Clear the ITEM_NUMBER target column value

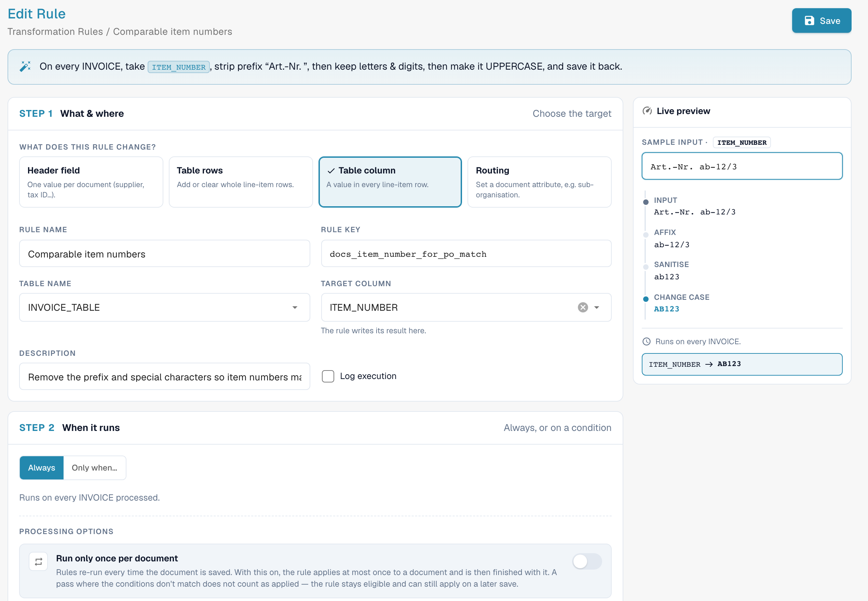point(583,307)
